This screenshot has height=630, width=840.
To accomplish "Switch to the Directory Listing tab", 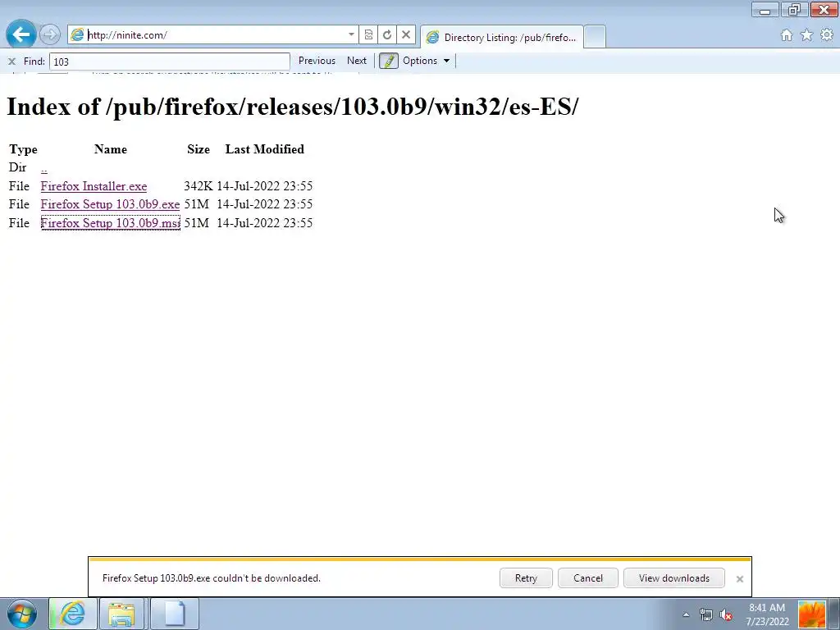I will (502, 37).
